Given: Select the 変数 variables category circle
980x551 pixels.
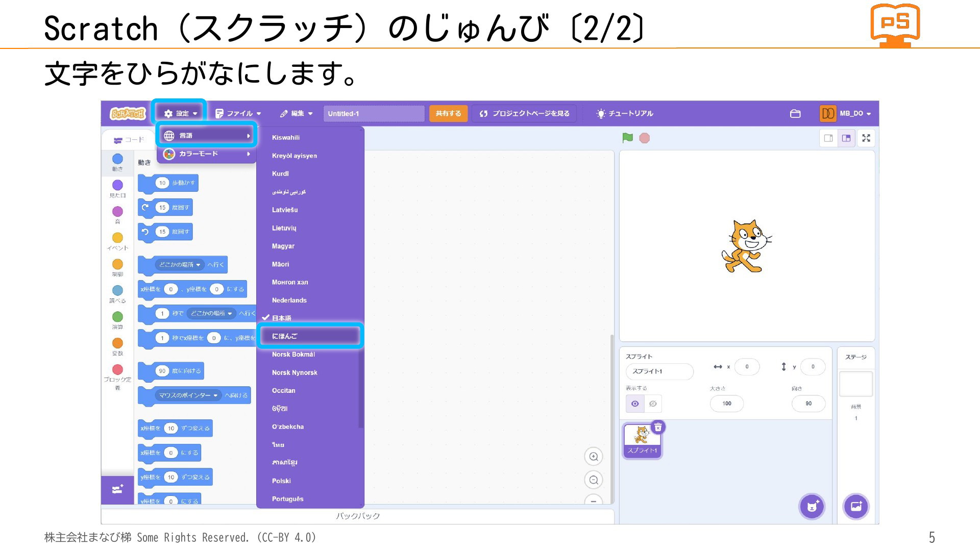Looking at the screenshot, I should 117,343.
